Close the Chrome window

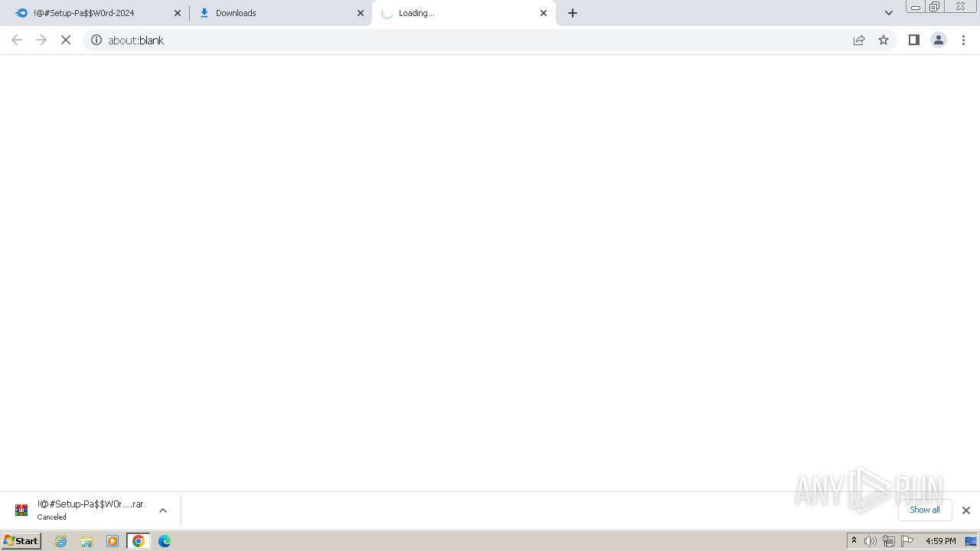click(x=961, y=7)
